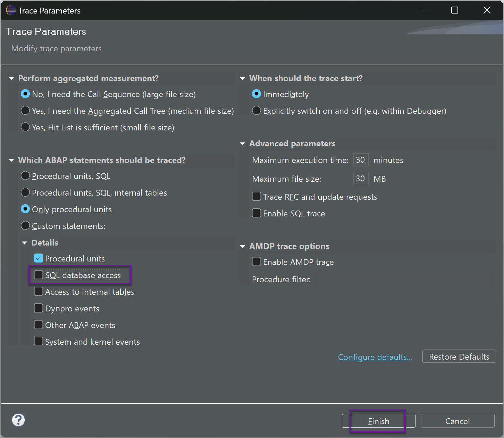Maximize the Trace Parameters window
Image resolution: width=504 pixels, height=438 pixels.
454,10
